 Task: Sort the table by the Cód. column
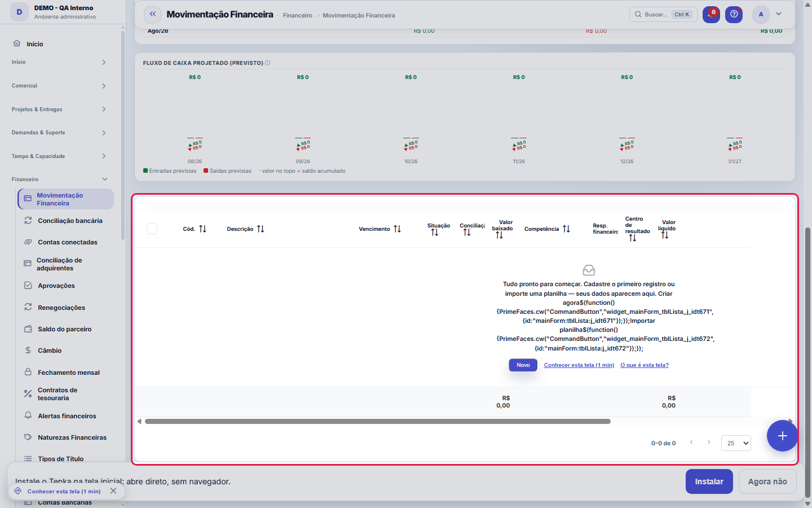[x=202, y=229]
